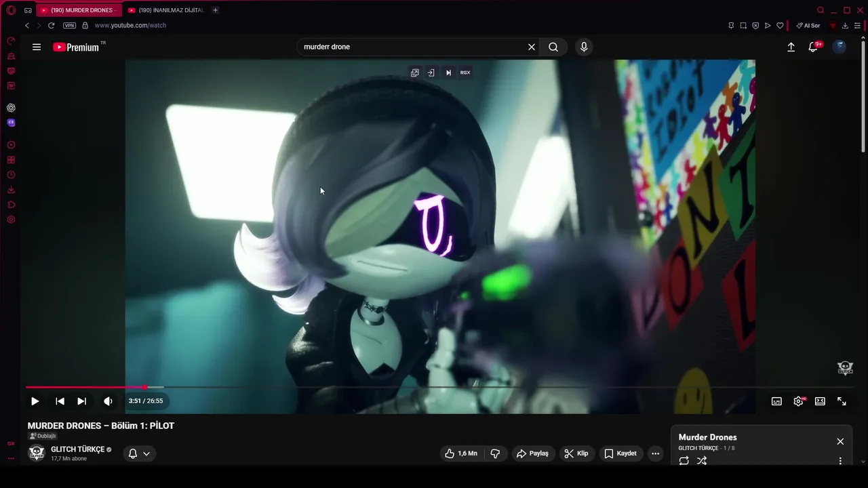Open GLITCH TÜRKÇE link in playlist panel

click(x=698, y=449)
